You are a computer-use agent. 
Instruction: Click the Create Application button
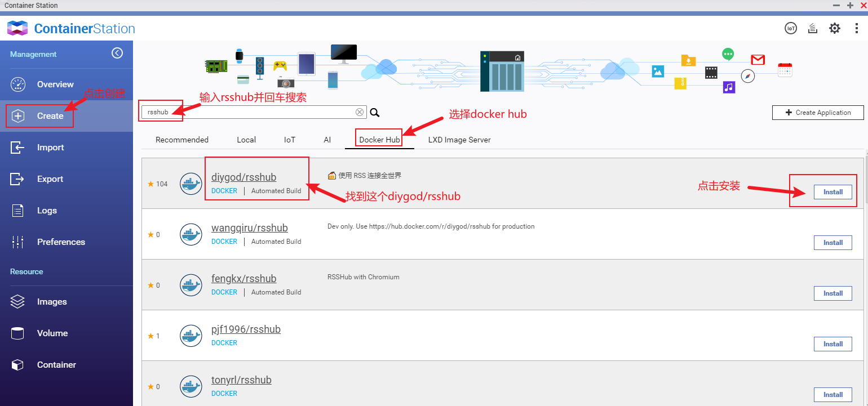pos(818,113)
